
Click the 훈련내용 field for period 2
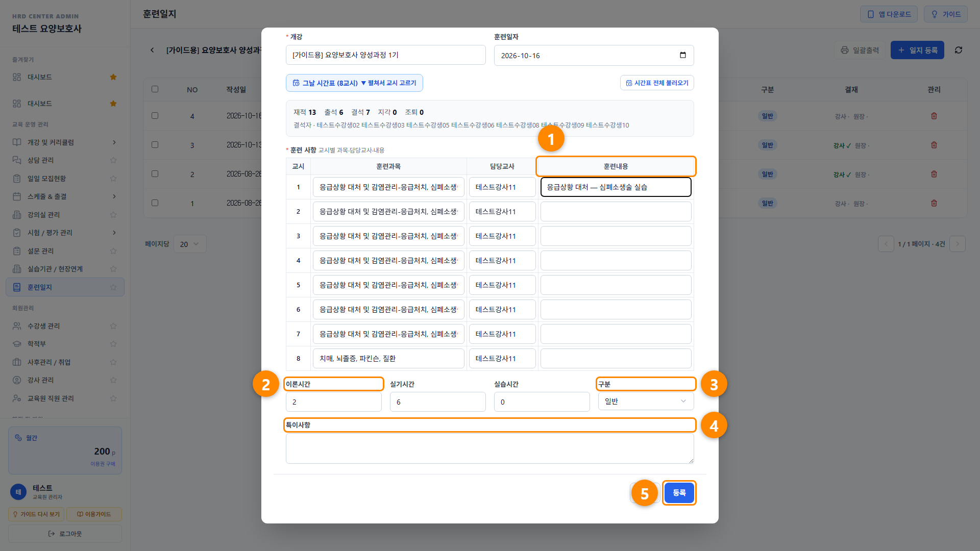pos(616,212)
